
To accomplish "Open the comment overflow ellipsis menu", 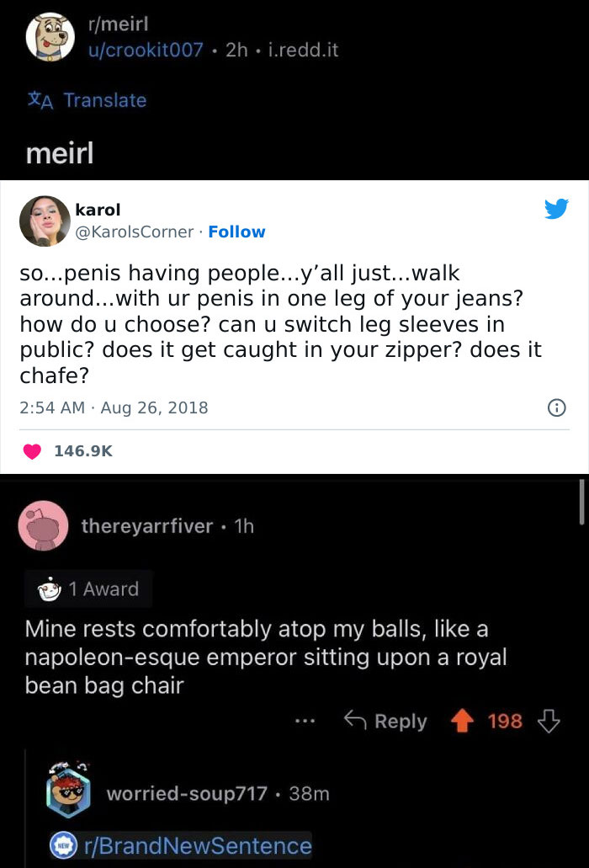I will click(x=305, y=721).
